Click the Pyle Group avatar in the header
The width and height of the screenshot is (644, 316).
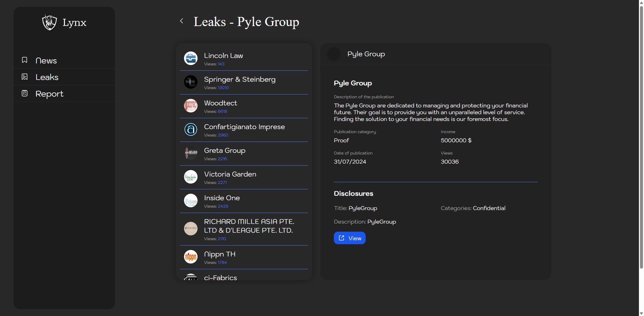point(334,54)
